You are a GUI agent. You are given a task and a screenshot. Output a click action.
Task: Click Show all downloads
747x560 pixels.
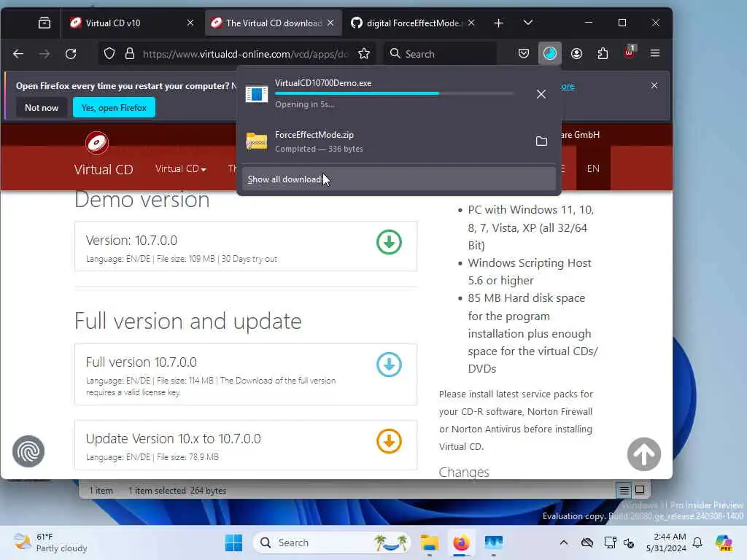pos(399,179)
